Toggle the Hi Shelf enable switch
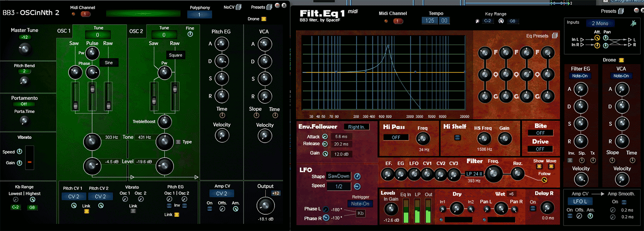The width and height of the screenshot is (644, 231). pos(458,138)
